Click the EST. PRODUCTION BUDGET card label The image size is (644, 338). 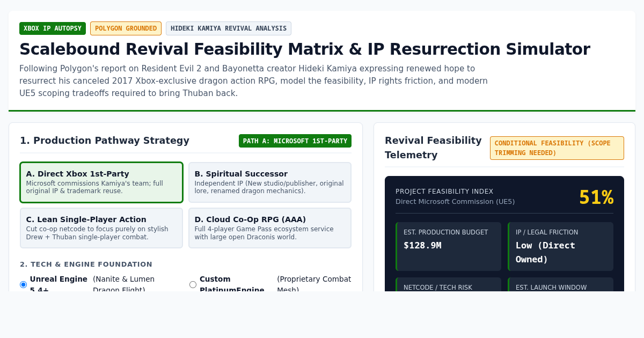446,232
